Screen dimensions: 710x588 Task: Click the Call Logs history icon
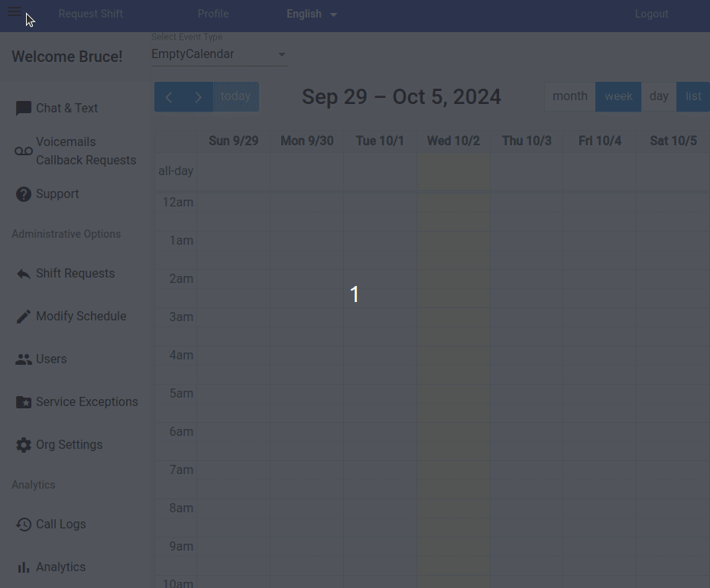coord(24,525)
